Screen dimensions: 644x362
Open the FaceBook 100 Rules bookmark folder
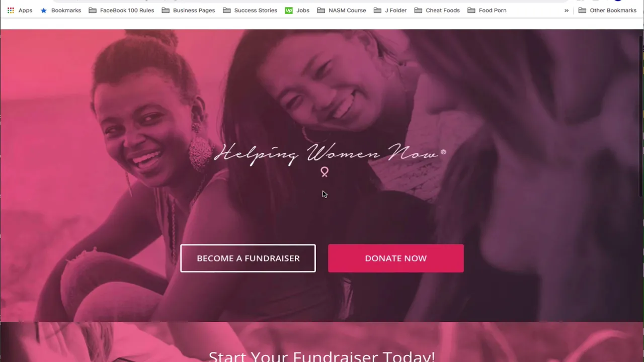click(121, 10)
